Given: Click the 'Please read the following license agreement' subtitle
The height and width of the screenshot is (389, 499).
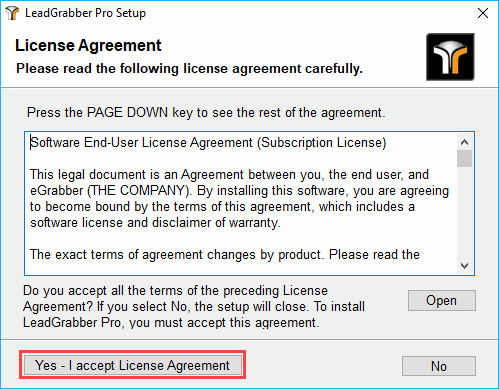Looking at the screenshot, I should click(189, 69).
